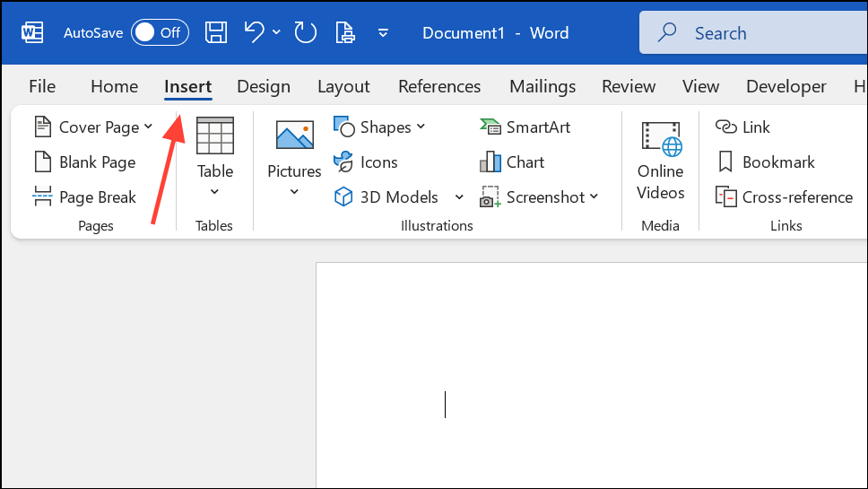Switch to the Design tab
This screenshot has height=489, width=868.
coord(264,87)
